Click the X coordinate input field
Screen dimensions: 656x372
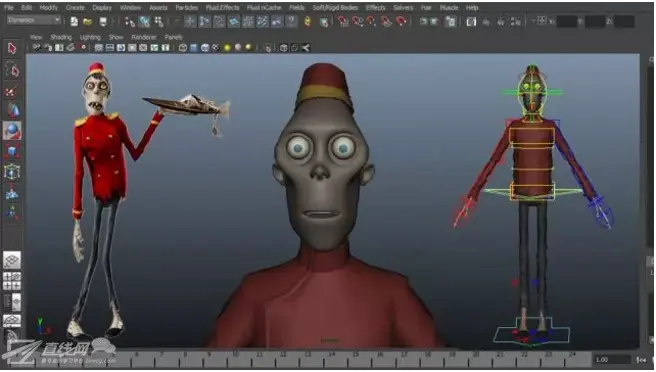[x=567, y=21]
